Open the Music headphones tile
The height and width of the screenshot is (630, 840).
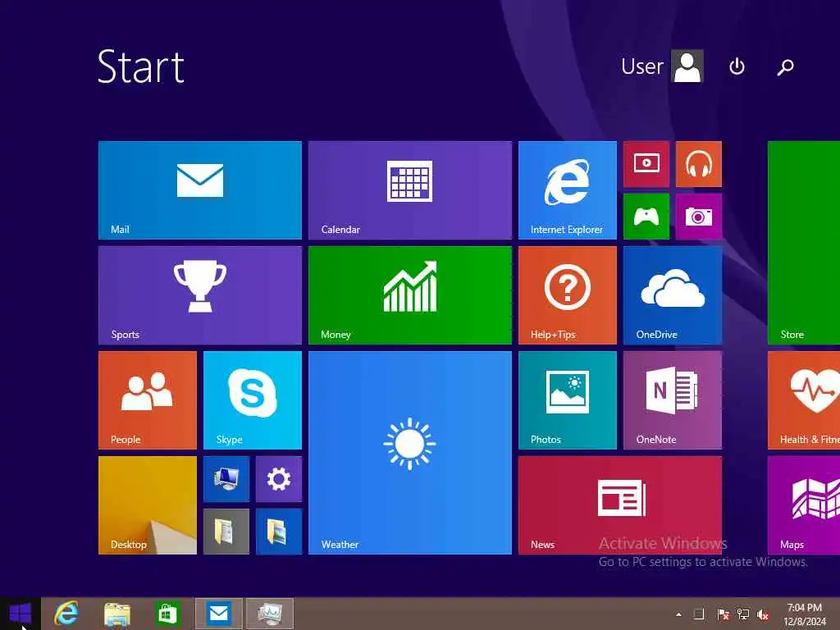[699, 164]
